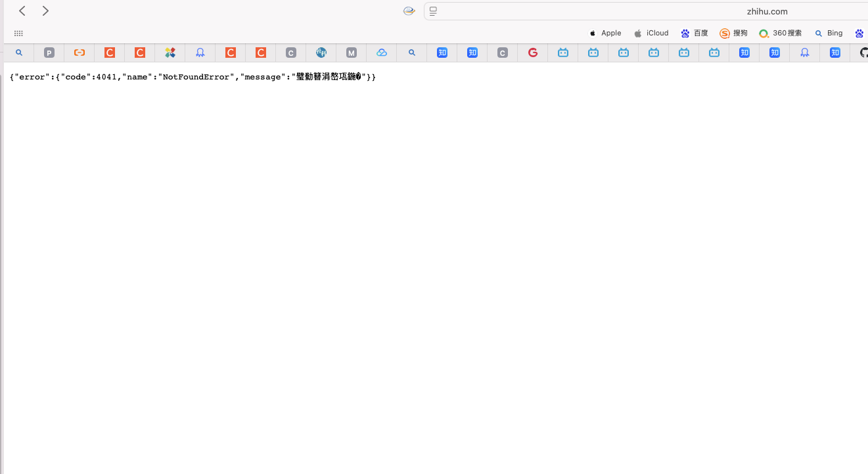Viewport: 868px width, 474px height.
Task: Switch to the gray M icon tab
Action: coord(352,53)
